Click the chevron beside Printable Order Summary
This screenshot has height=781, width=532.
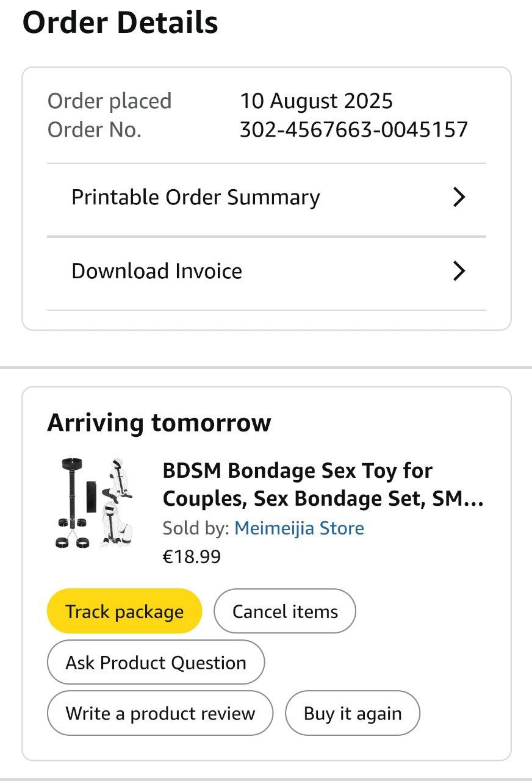pos(459,197)
